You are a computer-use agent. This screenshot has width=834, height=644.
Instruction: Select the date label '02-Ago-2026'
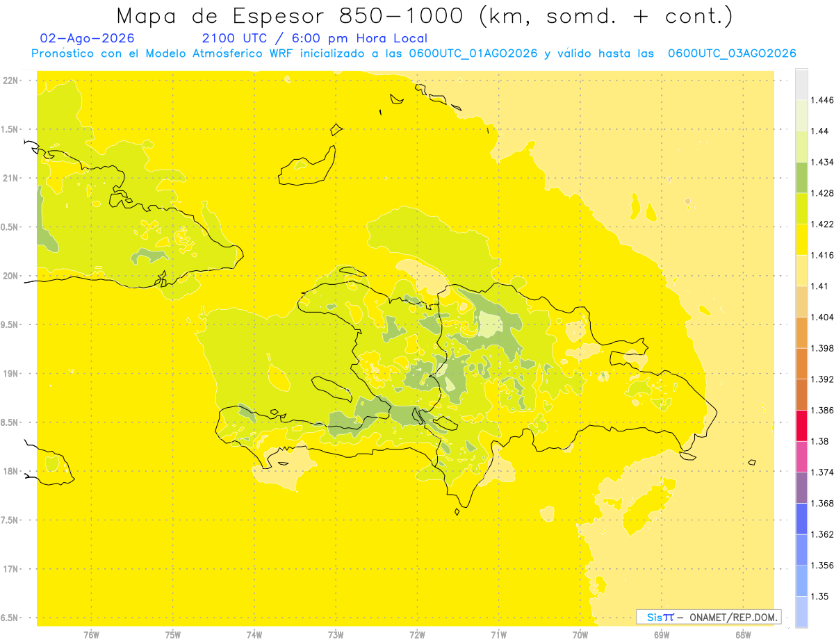point(88,39)
